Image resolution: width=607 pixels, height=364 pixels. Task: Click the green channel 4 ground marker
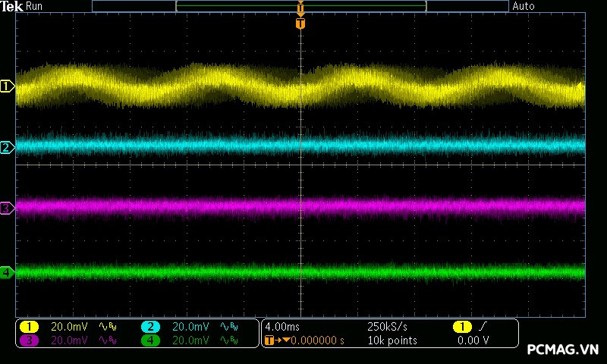[x=7, y=271]
